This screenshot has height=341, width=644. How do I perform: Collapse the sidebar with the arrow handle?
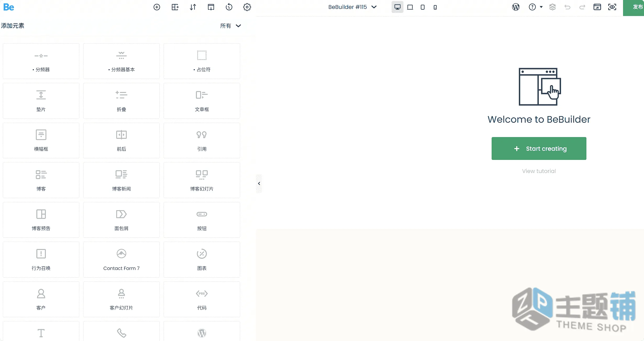259,183
